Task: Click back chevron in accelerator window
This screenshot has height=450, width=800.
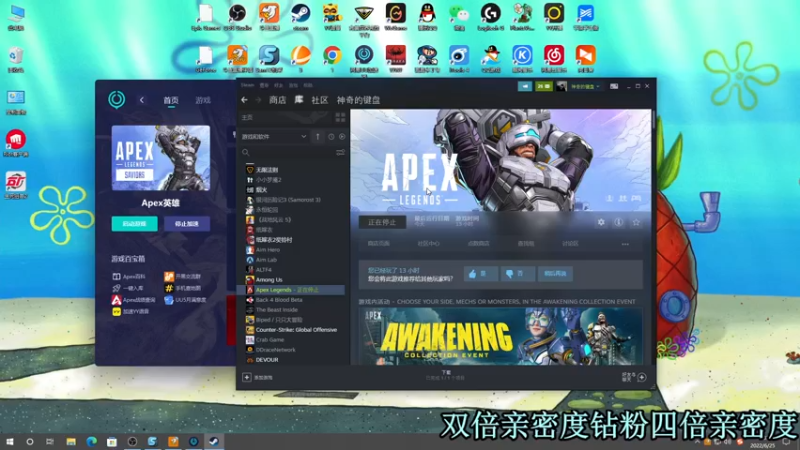Action: (x=142, y=100)
